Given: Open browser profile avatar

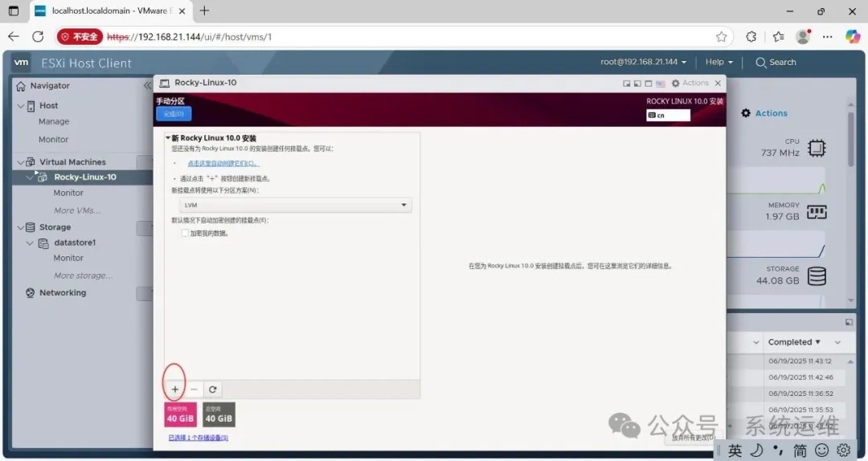Looking at the screenshot, I should pyautogui.click(x=803, y=36).
